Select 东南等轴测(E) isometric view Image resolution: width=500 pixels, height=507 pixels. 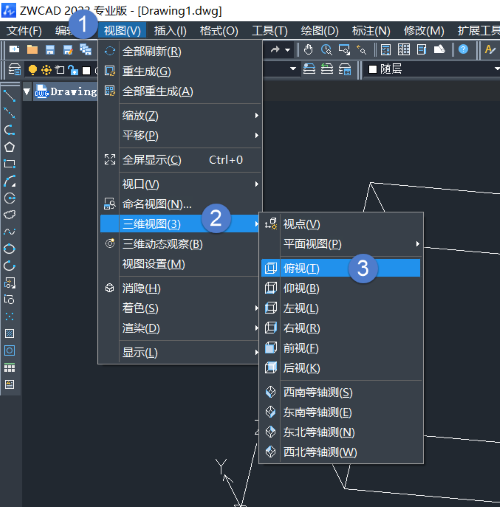(341, 412)
